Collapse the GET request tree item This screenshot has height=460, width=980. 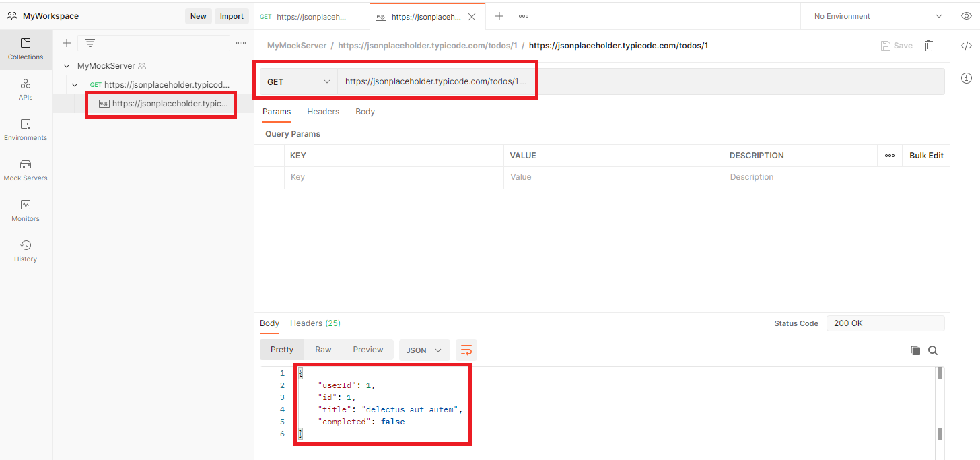[75, 85]
